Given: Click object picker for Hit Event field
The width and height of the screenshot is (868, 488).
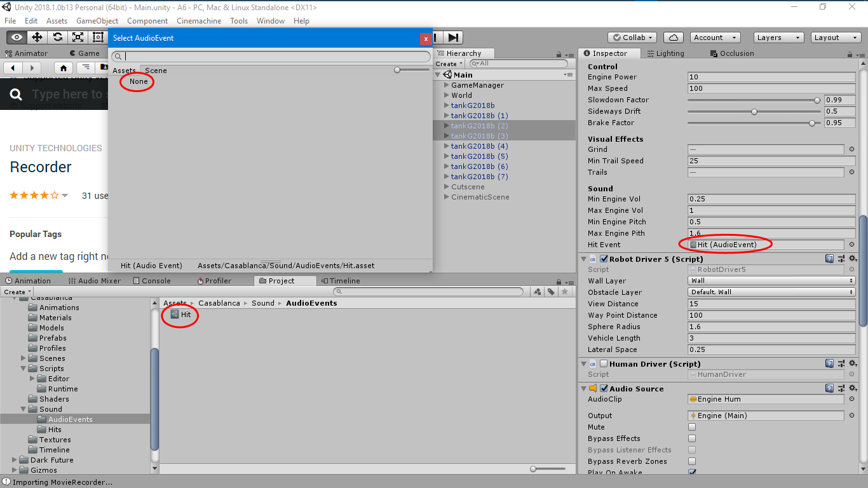Looking at the screenshot, I should (x=851, y=245).
